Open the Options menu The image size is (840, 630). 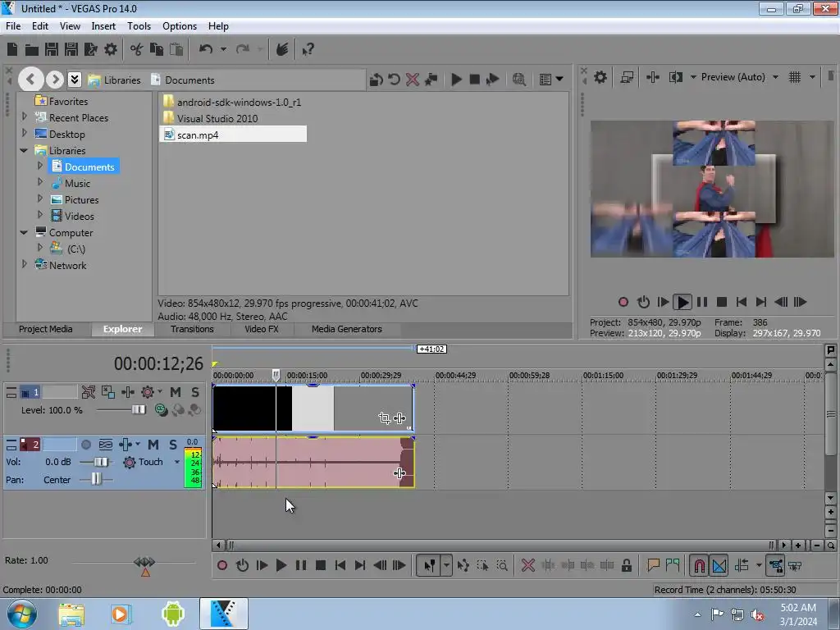[180, 25]
